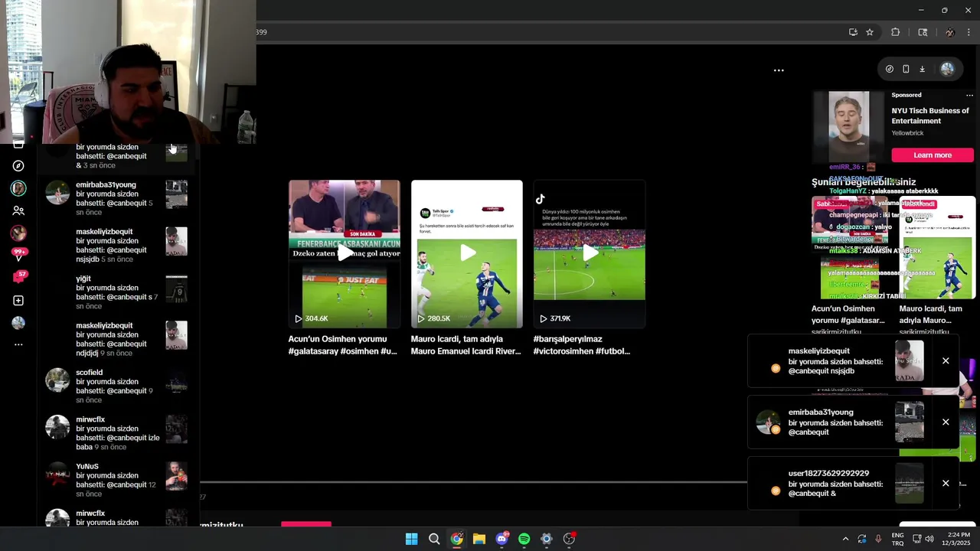Open OBS Studio from the taskbar
The height and width of the screenshot is (551, 980).
[x=569, y=539]
